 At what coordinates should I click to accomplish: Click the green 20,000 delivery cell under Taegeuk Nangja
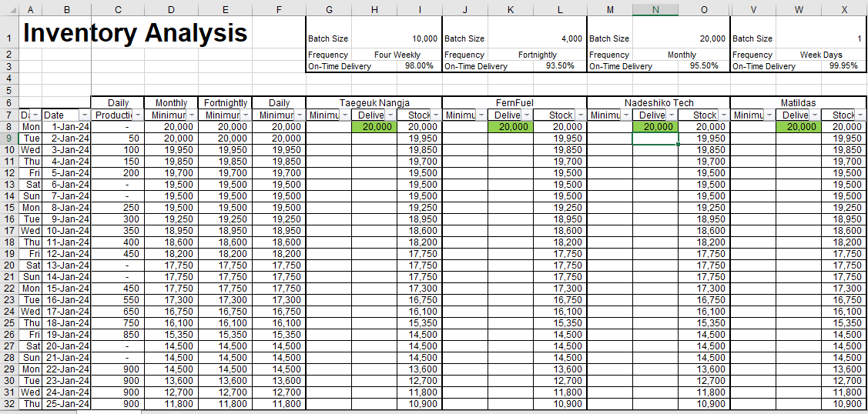[x=374, y=126]
